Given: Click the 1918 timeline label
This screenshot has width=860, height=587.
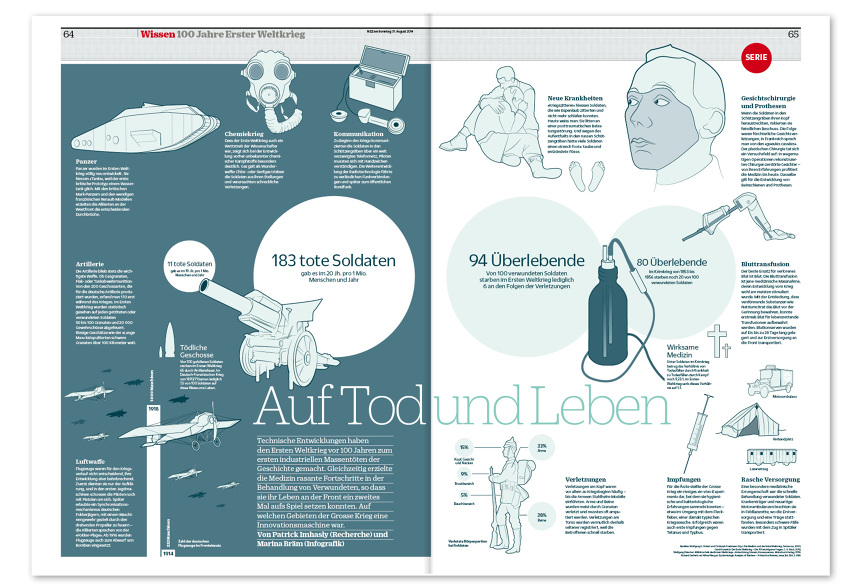Looking at the screenshot, I should click(154, 409).
